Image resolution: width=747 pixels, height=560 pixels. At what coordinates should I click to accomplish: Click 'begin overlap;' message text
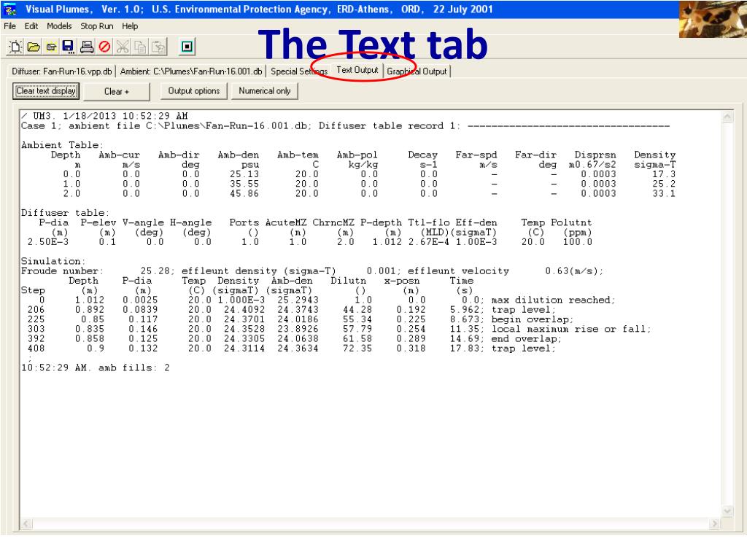pyautogui.click(x=533, y=319)
